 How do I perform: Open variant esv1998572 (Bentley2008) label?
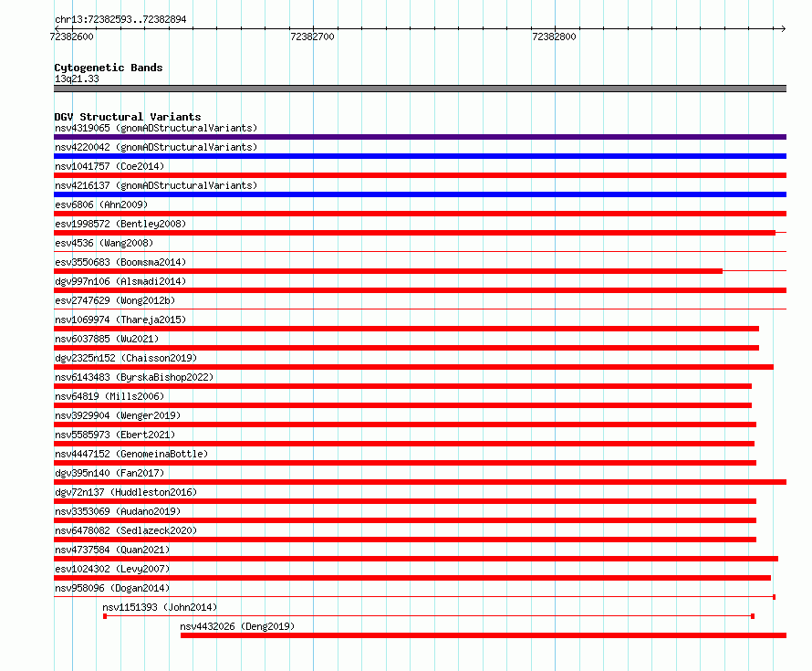120,224
